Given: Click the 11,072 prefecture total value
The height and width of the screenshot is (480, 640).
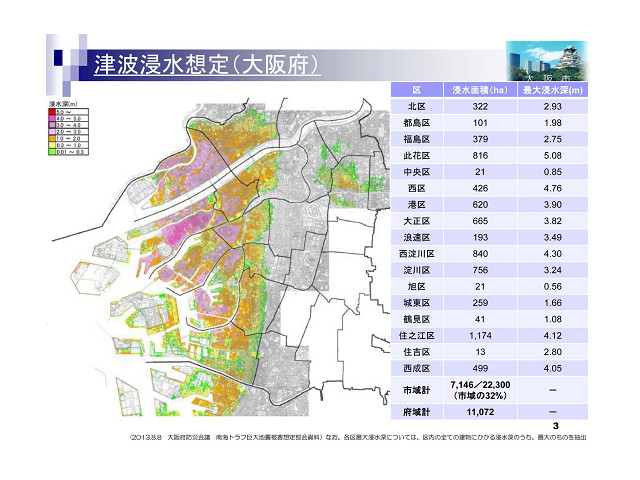Looking at the screenshot, I should click(479, 412).
